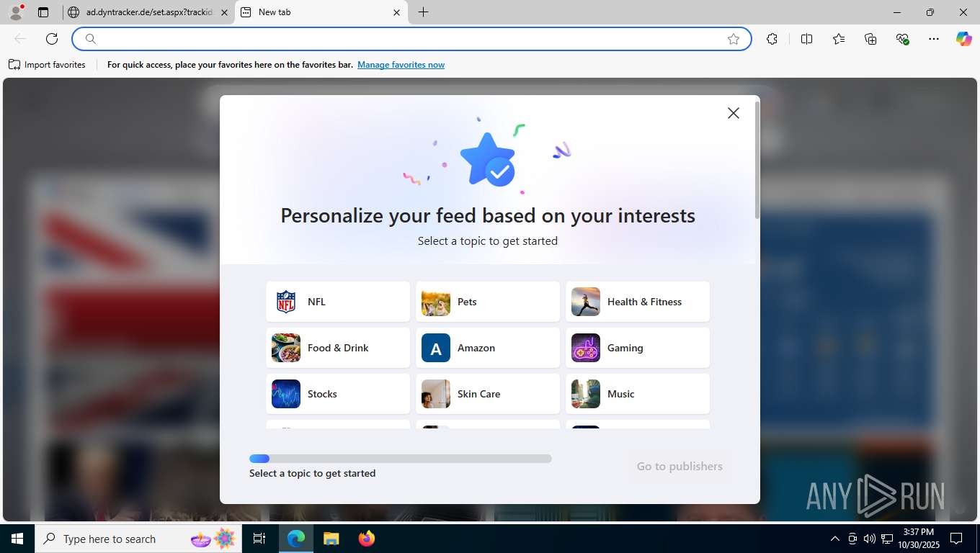Click the Meet Now tray icon
This screenshot has width=980, height=553.
click(x=852, y=539)
